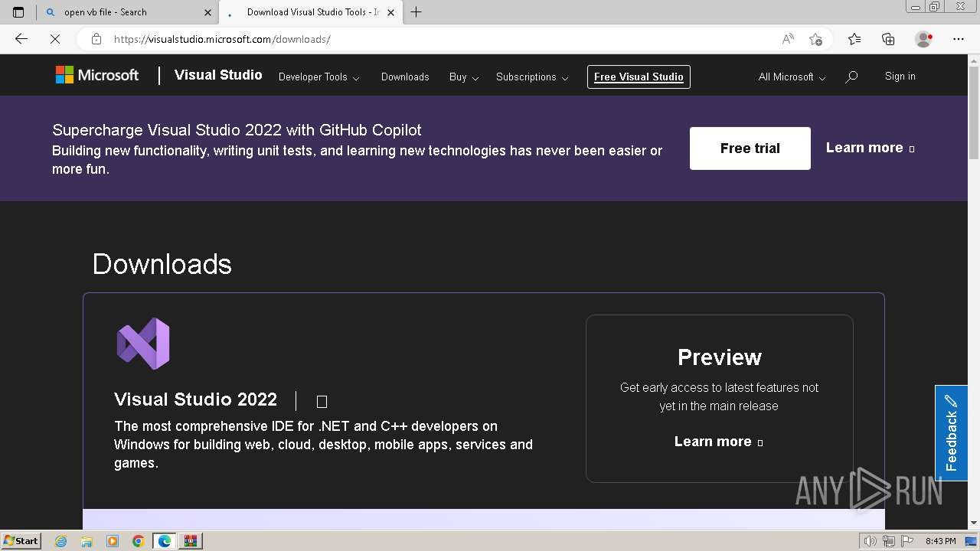The image size is (980, 551).
Task: Click the small icon beside Visual Studio 2022 heading
Action: (x=322, y=402)
